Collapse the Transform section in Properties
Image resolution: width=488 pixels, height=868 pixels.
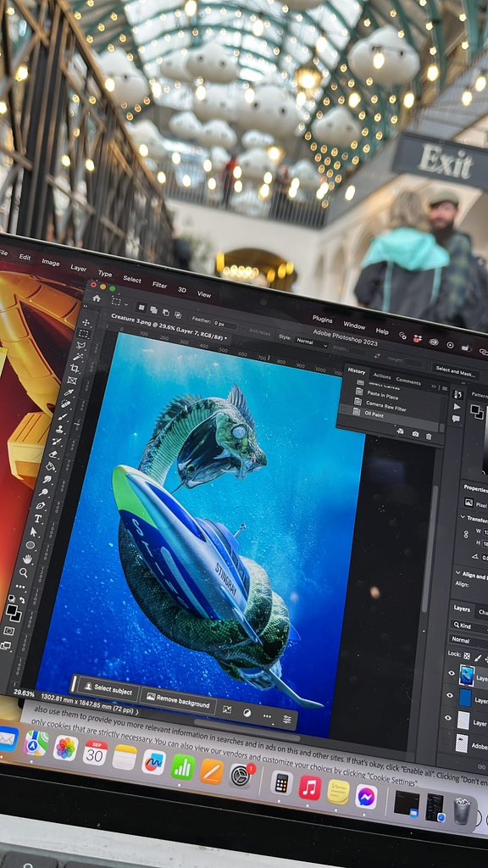[x=463, y=517]
